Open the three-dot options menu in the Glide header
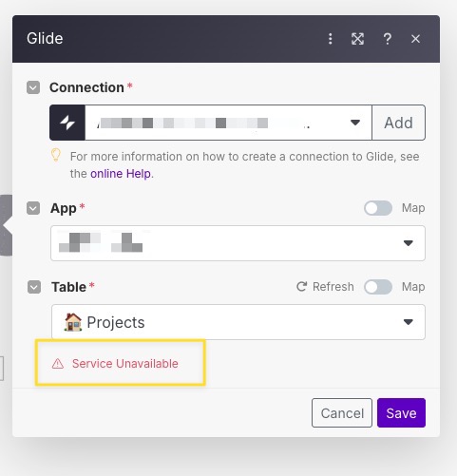The width and height of the screenshot is (457, 476). point(330,39)
